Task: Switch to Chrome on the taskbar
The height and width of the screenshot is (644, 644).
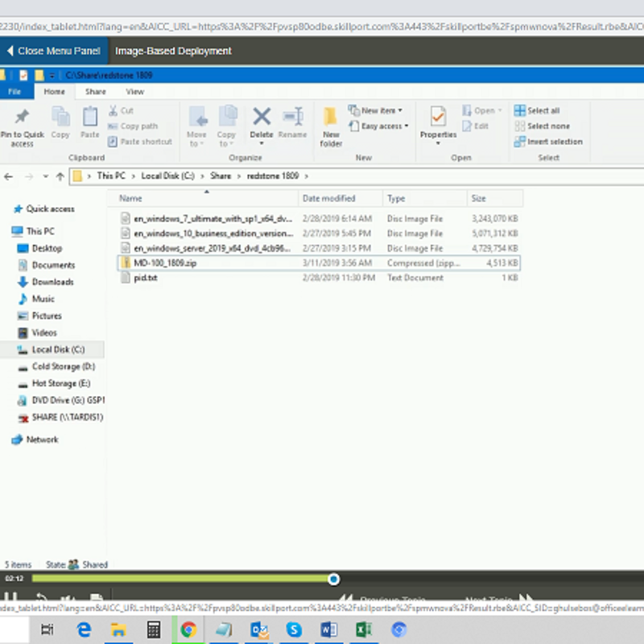Action: click(188, 630)
